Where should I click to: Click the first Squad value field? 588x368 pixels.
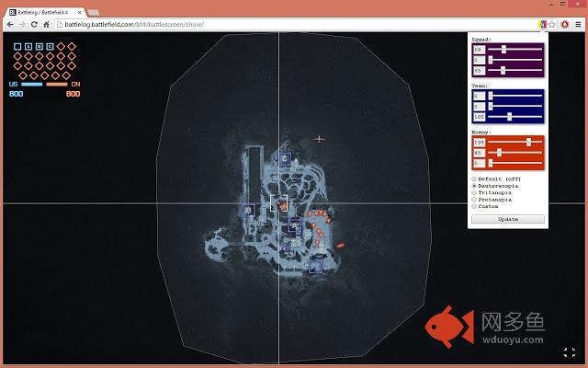(x=479, y=49)
